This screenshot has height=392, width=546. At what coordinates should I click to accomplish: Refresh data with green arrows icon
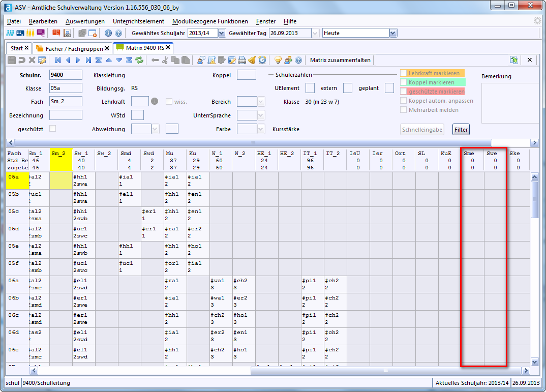pos(139,60)
